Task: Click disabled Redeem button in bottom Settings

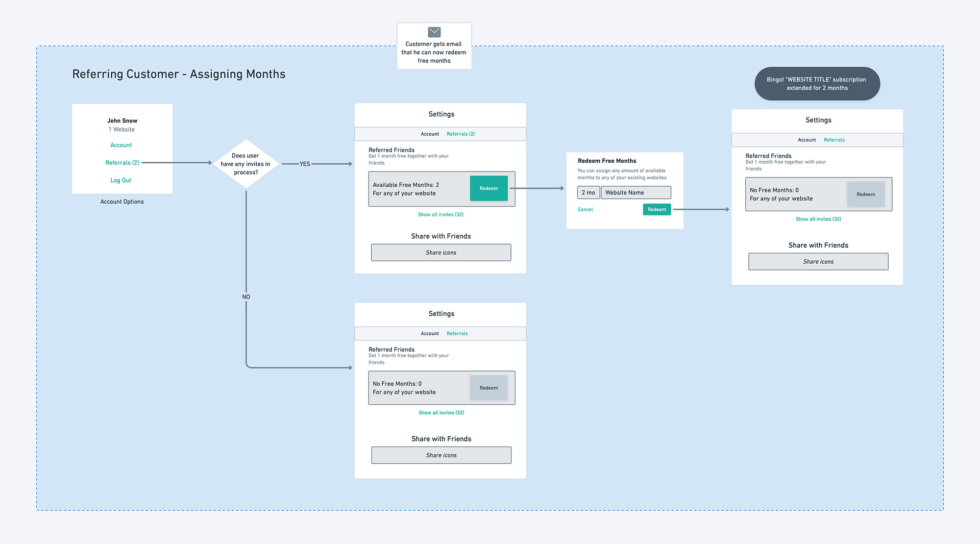Action: (x=489, y=388)
